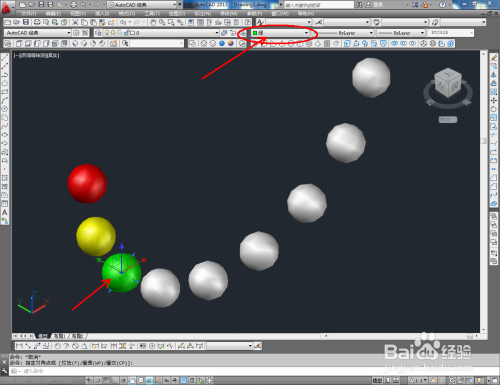Open the Properties palette icon
The height and width of the screenshot is (385, 500).
click(191, 22)
